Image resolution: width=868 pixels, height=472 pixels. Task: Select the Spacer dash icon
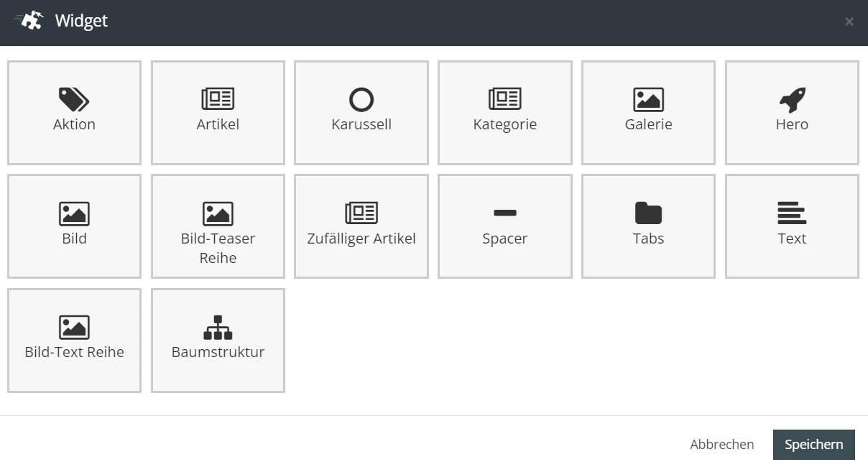(505, 213)
